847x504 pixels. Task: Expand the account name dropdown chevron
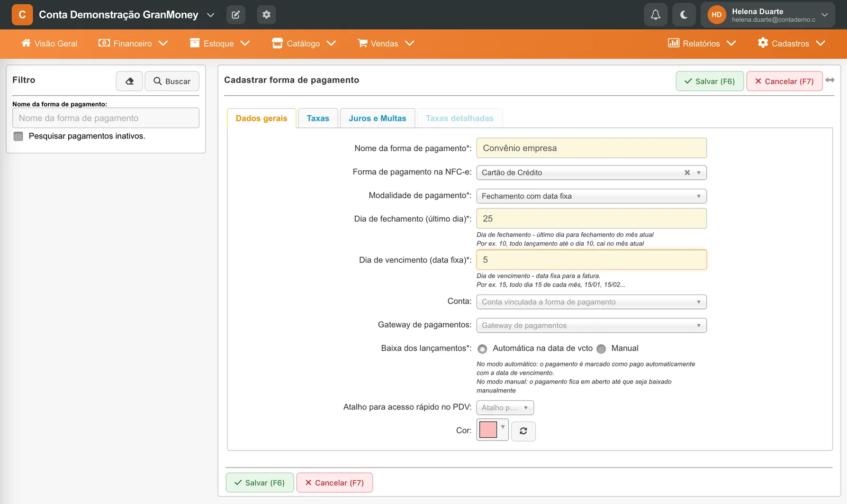[211, 15]
